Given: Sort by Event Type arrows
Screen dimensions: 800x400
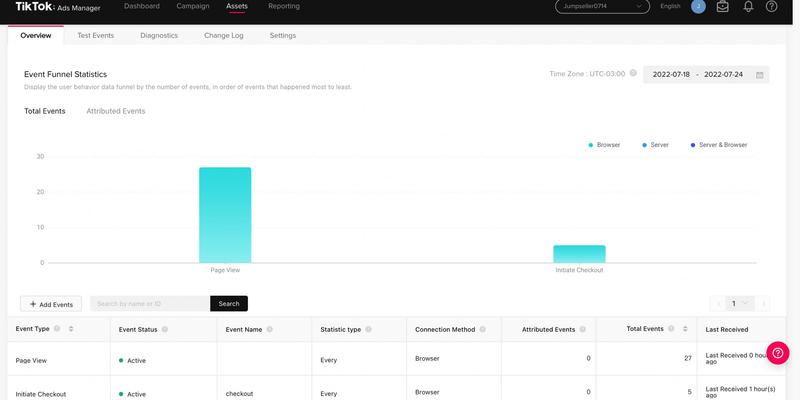Looking at the screenshot, I should [x=71, y=329].
